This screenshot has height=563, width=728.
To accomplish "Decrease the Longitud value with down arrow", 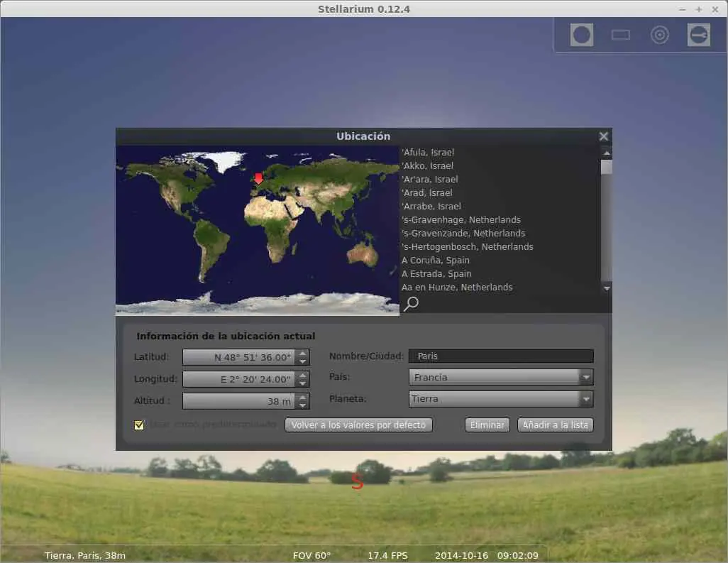I will [x=303, y=383].
